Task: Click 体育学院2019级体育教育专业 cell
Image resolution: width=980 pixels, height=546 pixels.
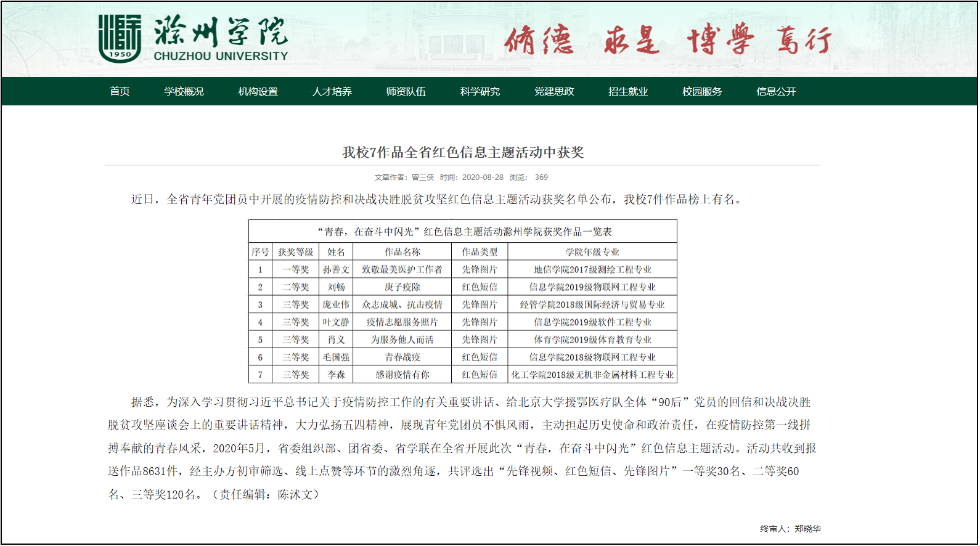Action: [592, 340]
